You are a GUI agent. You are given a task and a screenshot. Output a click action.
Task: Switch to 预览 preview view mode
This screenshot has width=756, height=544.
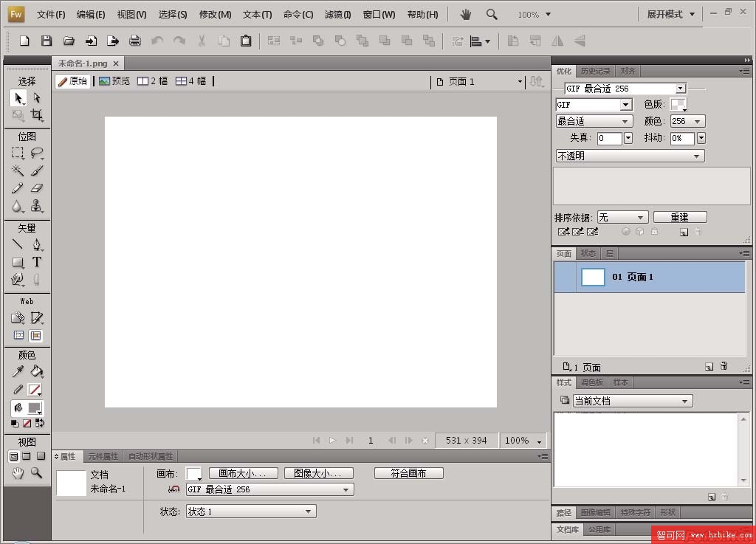(114, 81)
